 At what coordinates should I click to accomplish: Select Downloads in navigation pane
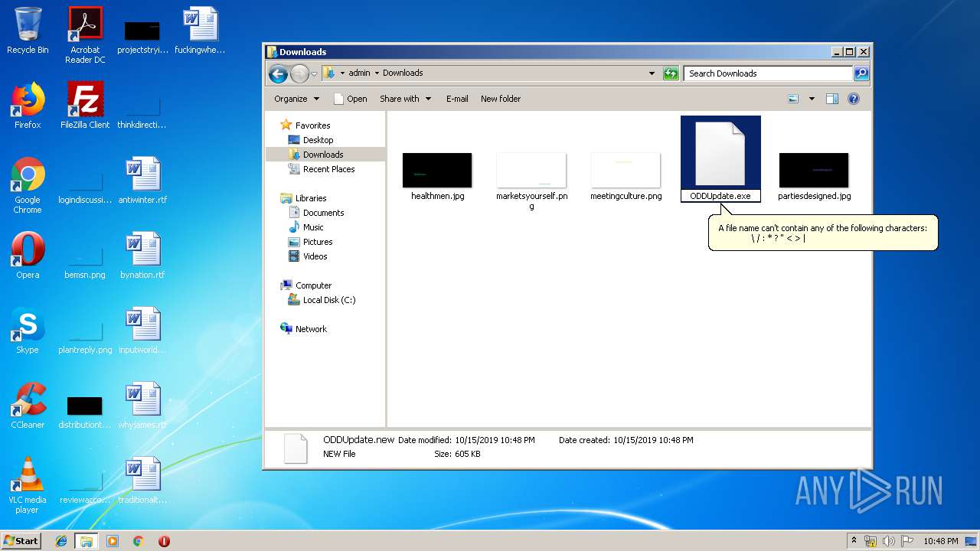pyautogui.click(x=323, y=155)
